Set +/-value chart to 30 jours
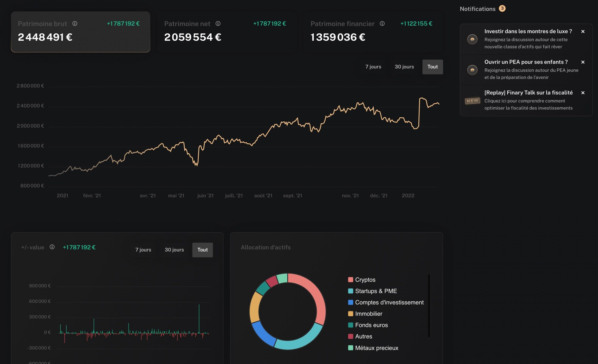Image resolution: width=598 pixels, height=364 pixels. click(x=174, y=250)
